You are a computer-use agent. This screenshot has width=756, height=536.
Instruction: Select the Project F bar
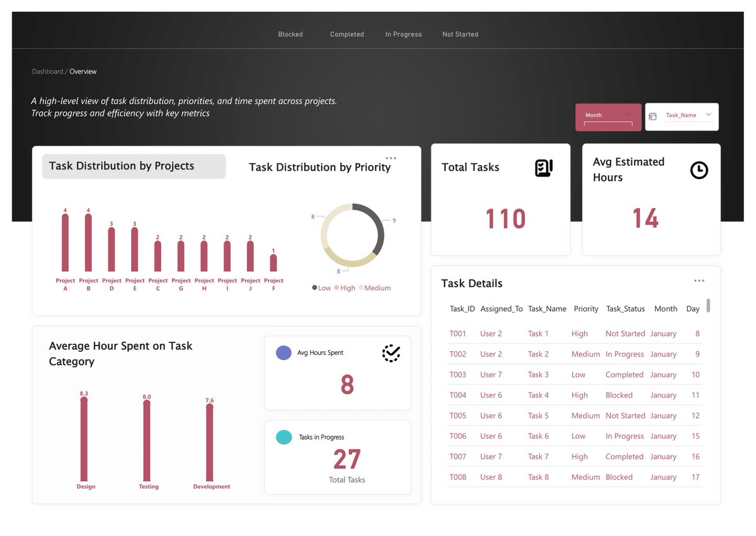coord(273,263)
